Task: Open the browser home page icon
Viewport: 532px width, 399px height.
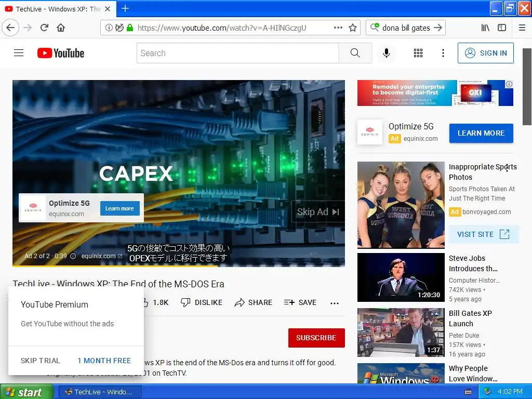Action: 61,28
